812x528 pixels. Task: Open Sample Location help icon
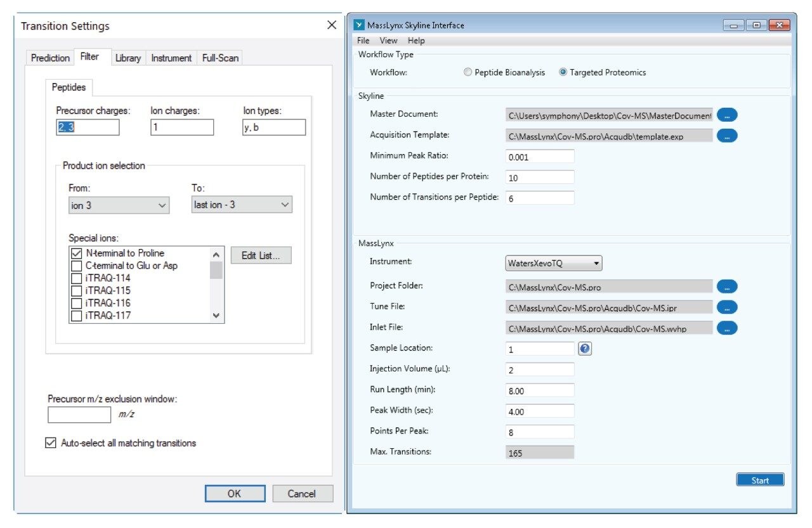584,349
